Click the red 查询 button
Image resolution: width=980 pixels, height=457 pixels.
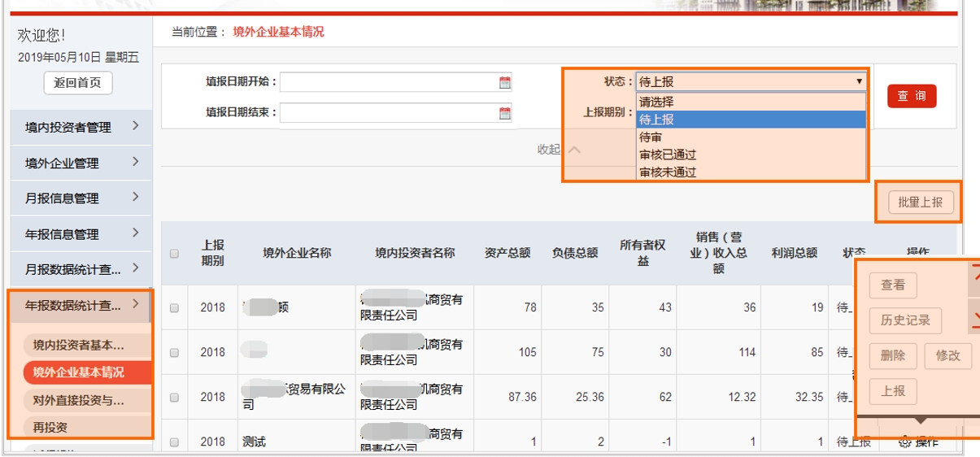click(911, 96)
